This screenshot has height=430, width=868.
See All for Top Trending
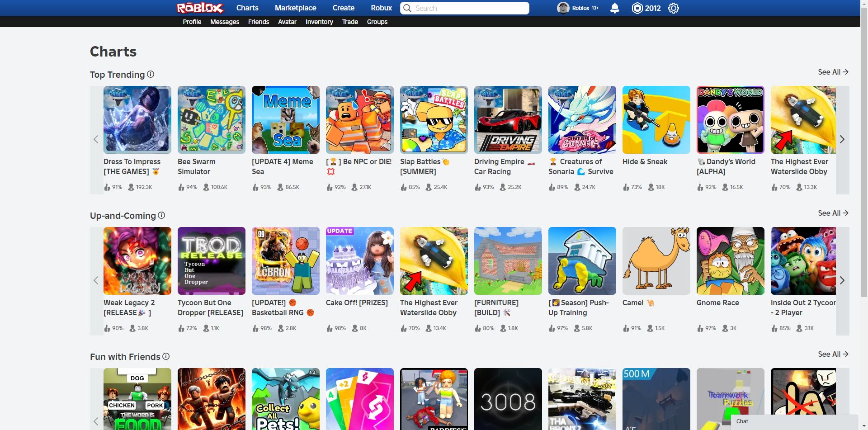[x=833, y=72]
